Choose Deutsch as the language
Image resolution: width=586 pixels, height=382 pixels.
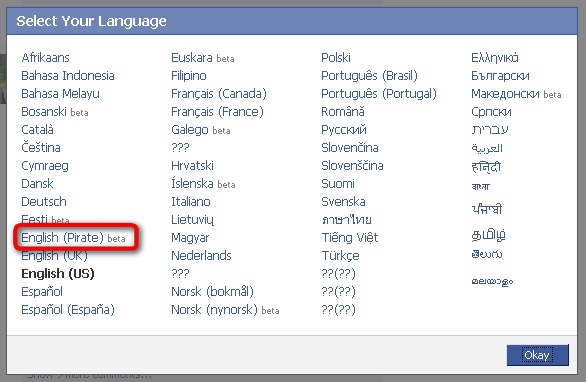pyautogui.click(x=44, y=202)
